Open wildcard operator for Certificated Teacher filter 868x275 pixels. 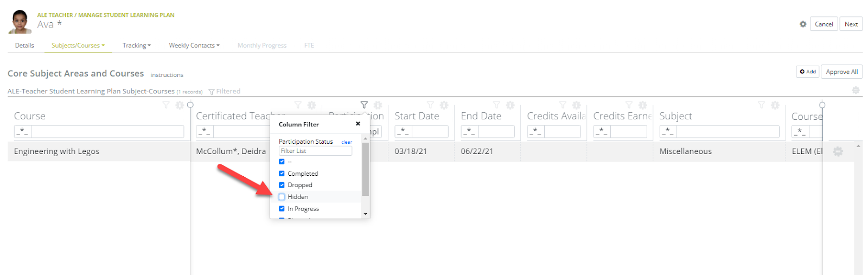coord(205,131)
